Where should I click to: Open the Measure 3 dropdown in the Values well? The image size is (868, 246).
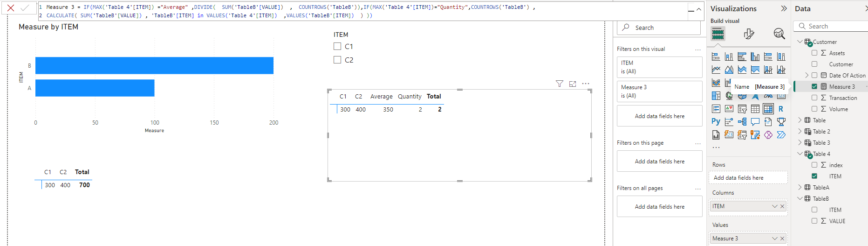[x=774, y=239]
